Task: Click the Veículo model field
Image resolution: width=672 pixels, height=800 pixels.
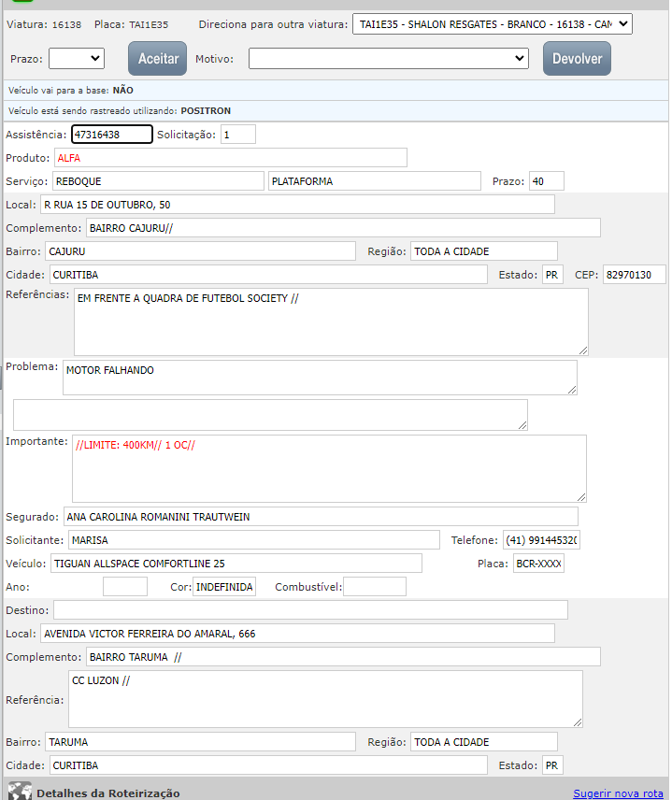Action: pos(236,564)
